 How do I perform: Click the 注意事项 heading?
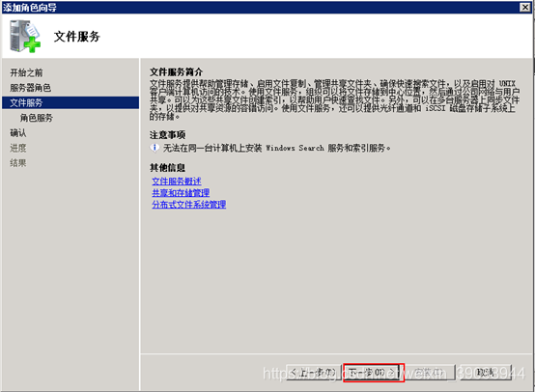point(167,135)
